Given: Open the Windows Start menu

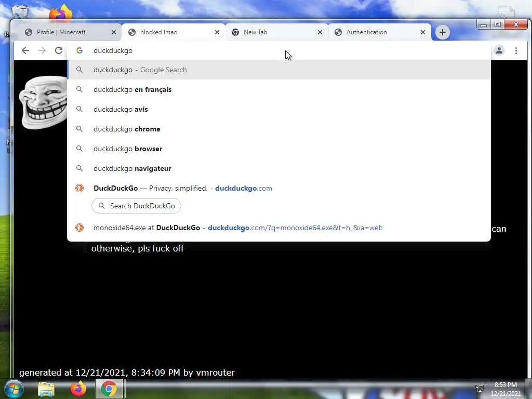Looking at the screenshot, I should (x=13, y=389).
